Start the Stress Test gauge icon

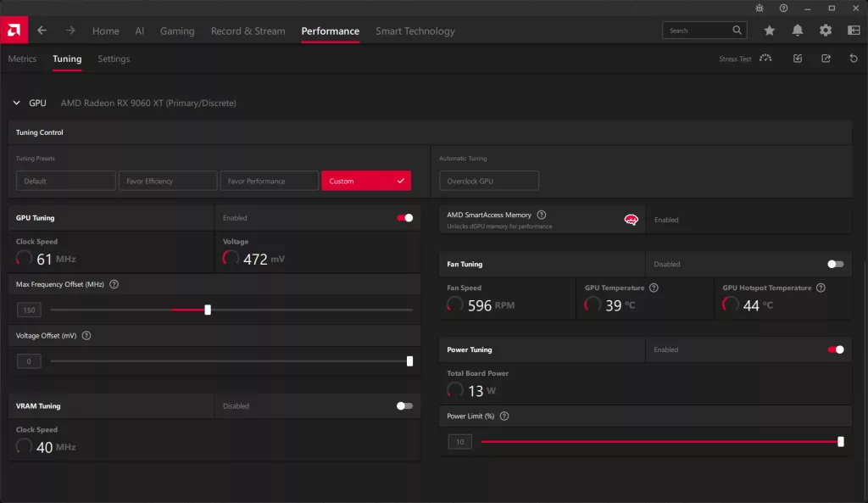(765, 59)
